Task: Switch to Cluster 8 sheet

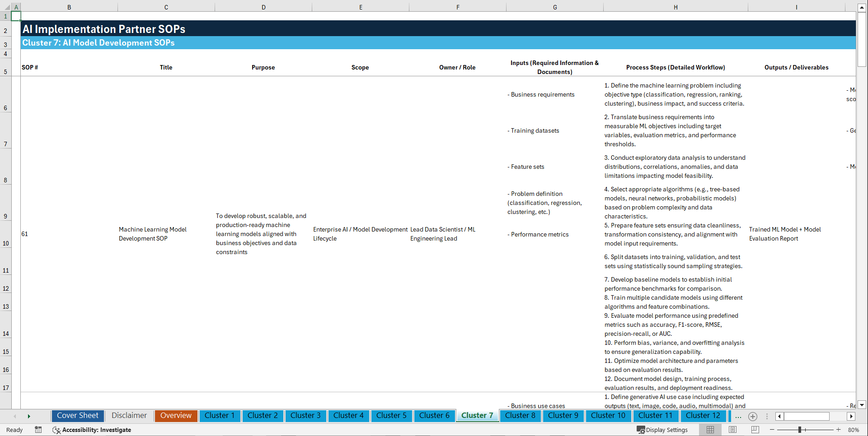Action: 520,416
